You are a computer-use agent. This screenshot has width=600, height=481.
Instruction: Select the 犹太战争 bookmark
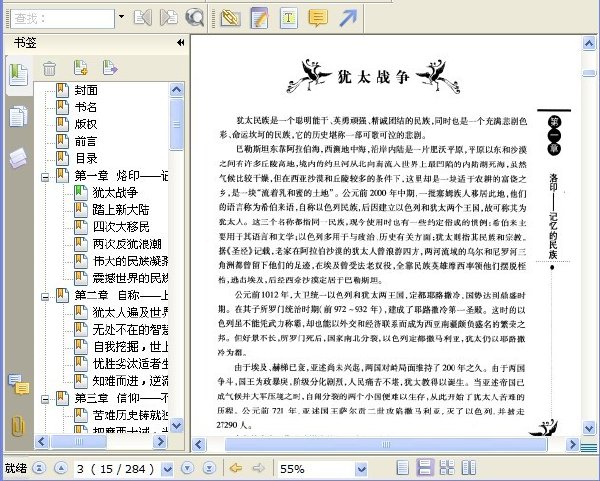[x=115, y=192]
